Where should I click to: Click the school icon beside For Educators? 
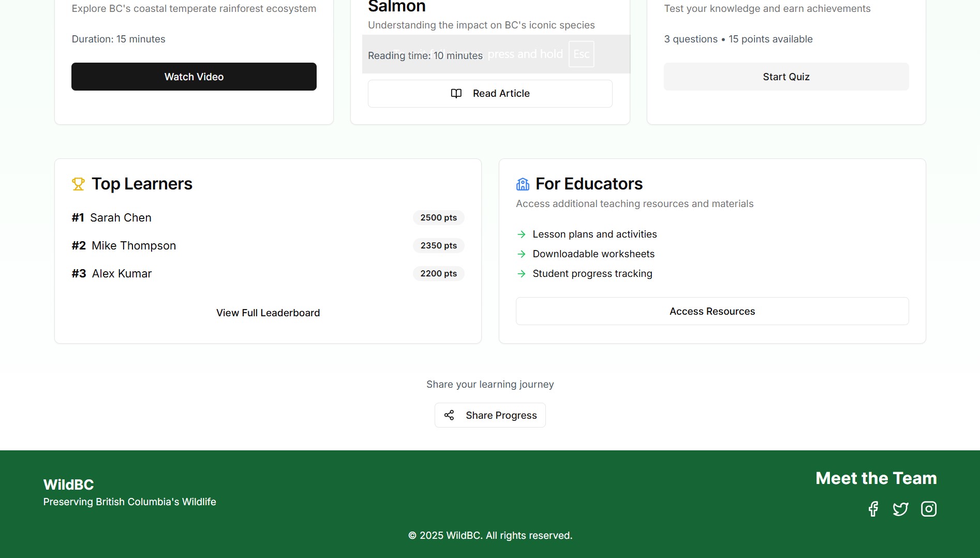[523, 184]
